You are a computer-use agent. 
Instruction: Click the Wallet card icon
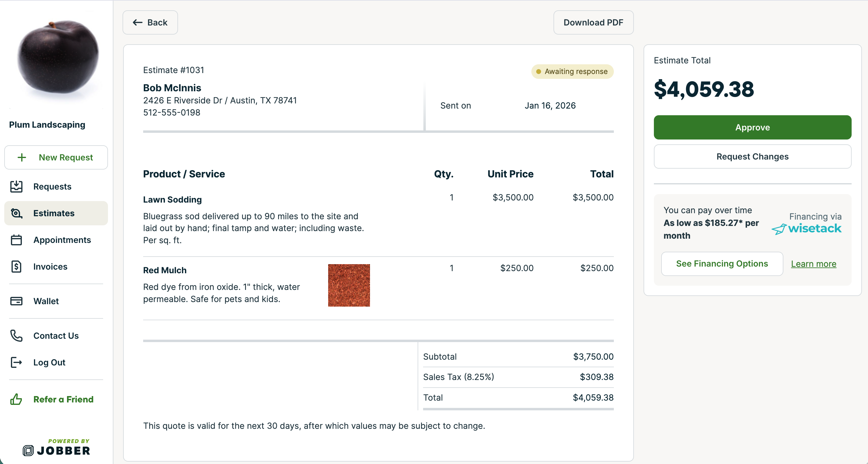(16, 301)
